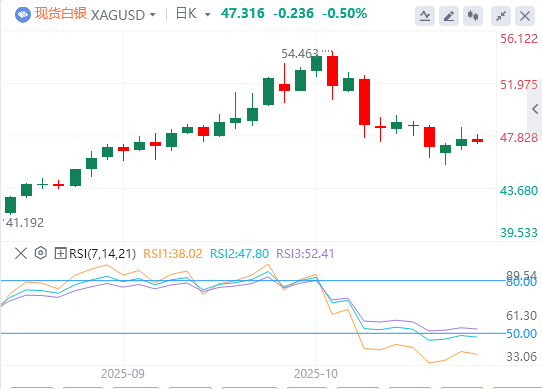The width and height of the screenshot is (542, 389).
Task: Click the blue silver logo icon
Action: click(23, 15)
